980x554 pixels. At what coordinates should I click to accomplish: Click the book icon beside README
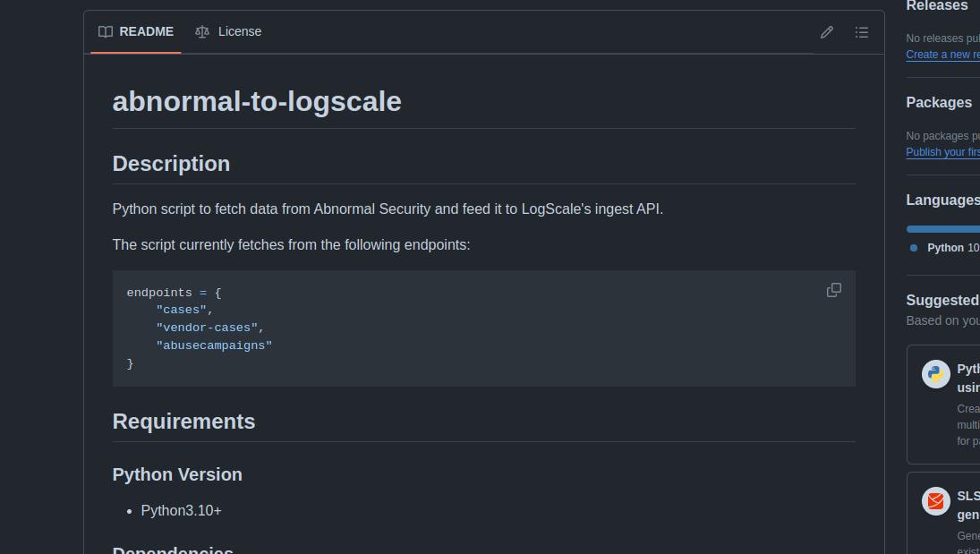coord(106,32)
